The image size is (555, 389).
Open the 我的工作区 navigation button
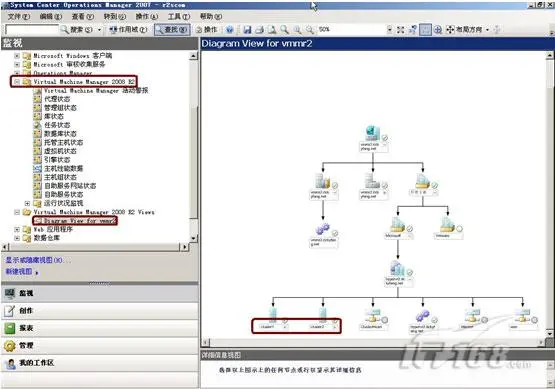click(99, 363)
